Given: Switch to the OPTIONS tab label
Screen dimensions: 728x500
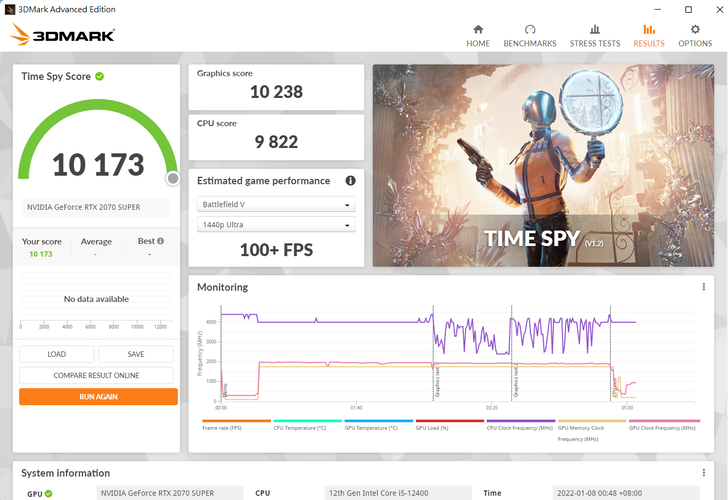Looking at the screenshot, I should click(695, 43).
